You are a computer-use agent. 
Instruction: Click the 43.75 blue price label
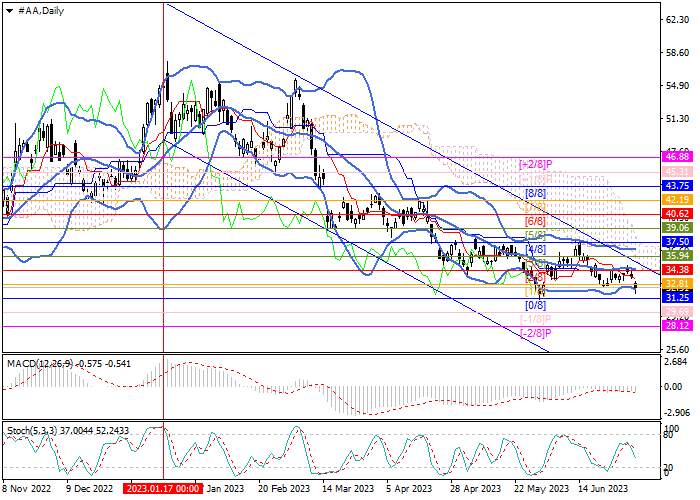(678, 186)
